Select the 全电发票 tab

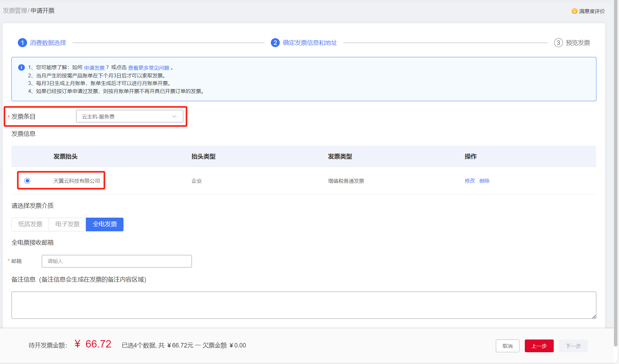(x=105, y=224)
